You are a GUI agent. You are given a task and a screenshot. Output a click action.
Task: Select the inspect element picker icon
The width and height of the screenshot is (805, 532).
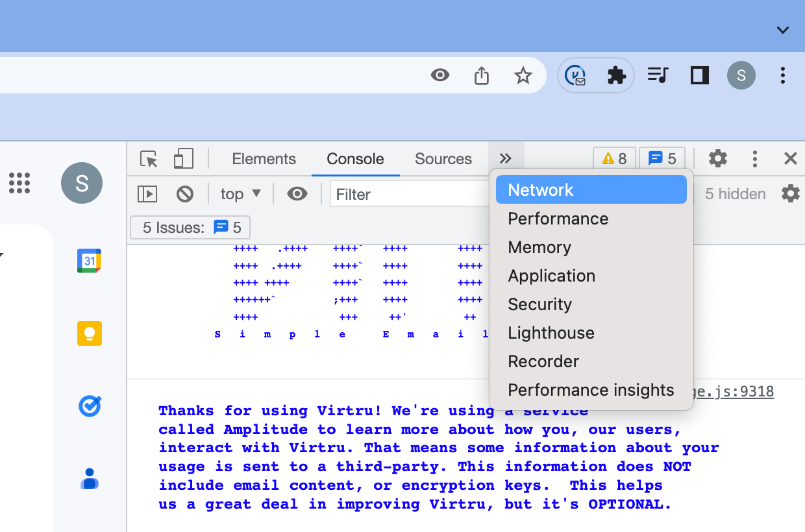tap(149, 159)
